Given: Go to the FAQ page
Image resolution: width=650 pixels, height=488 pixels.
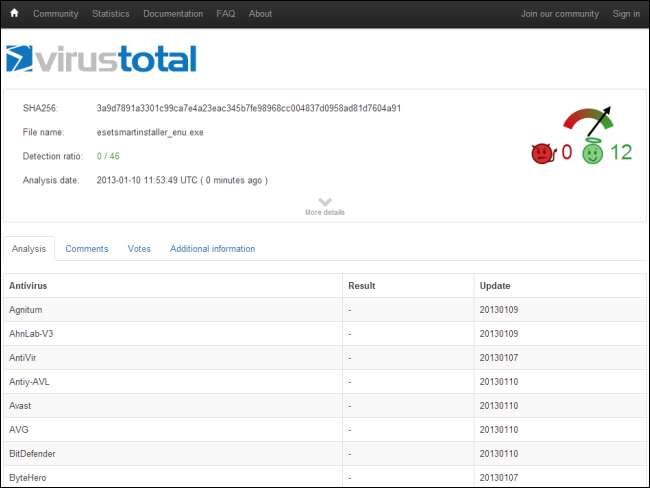Looking at the screenshot, I should [225, 14].
